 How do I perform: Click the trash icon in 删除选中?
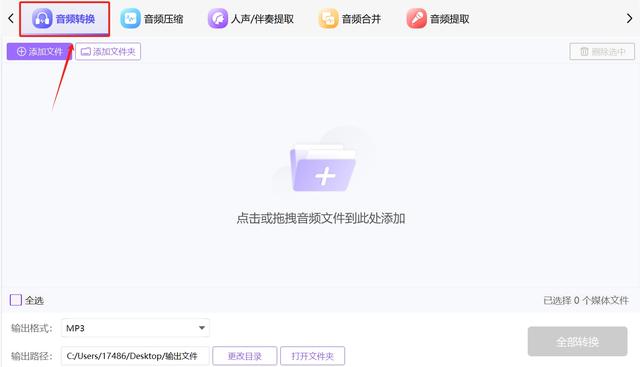click(584, 51)
